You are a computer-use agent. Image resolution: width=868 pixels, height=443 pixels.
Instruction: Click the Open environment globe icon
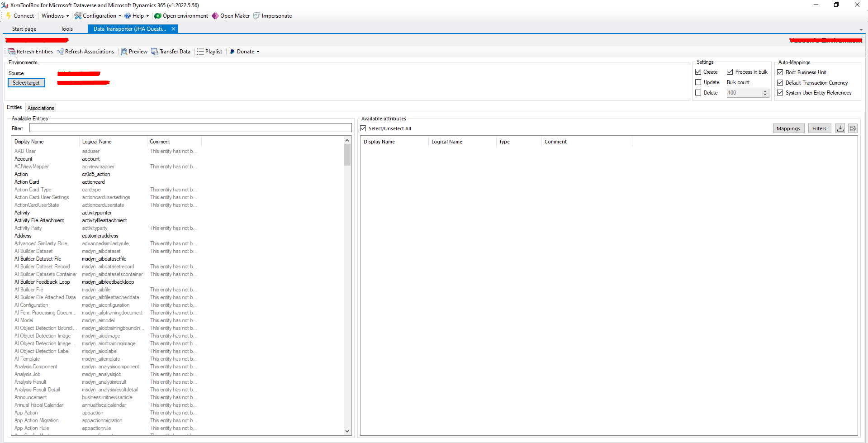157,15
